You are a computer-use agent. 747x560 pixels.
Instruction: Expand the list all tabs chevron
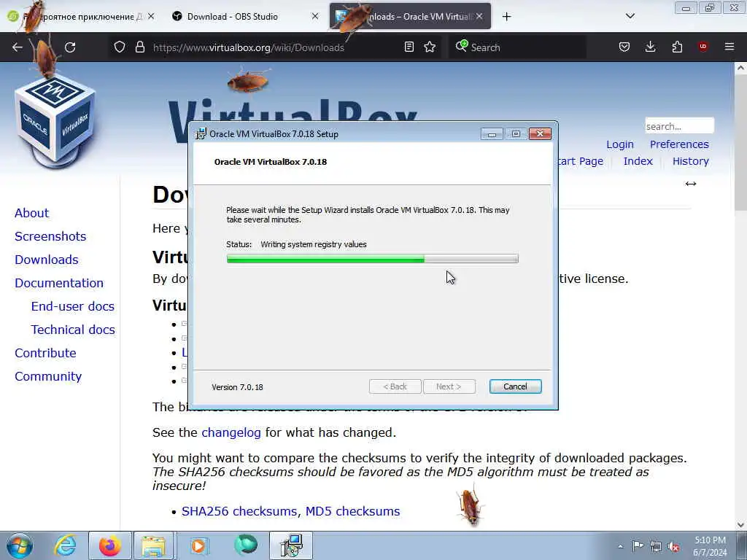pyautogui.click(x=630, y=16)
